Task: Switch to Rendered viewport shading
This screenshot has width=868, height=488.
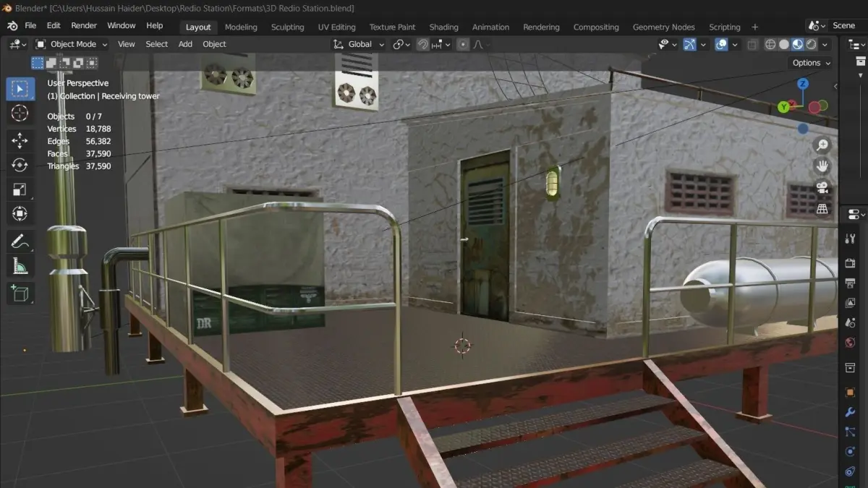Action: pyautogui.click(x=812, y=44)
